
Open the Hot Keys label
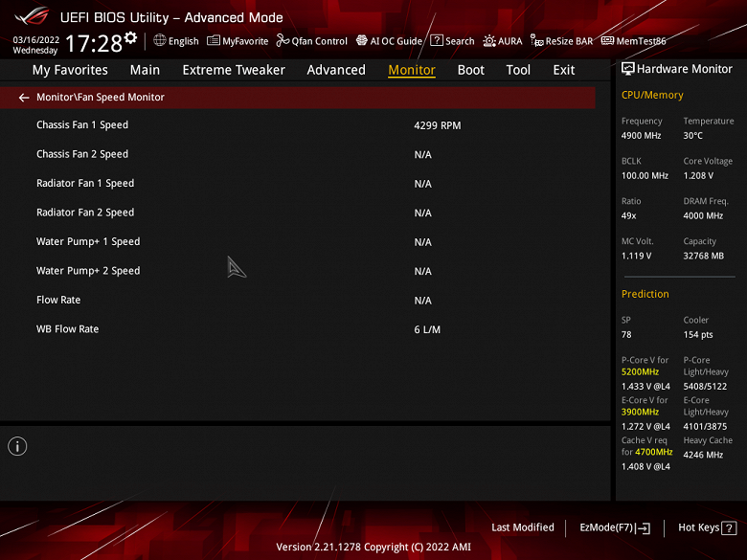pyautogui.click(x=699, y=527)
